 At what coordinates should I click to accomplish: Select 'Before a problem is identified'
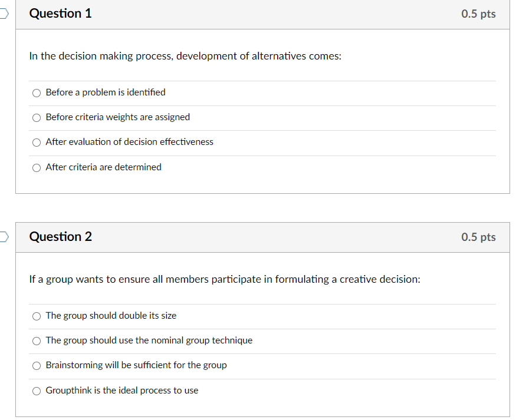click(x=36, y=92)
